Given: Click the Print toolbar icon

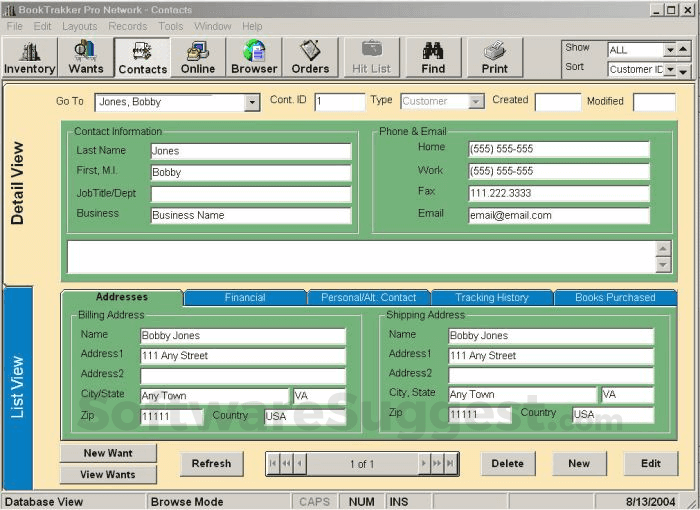Looking at the screenshot, I should (494, 58).
